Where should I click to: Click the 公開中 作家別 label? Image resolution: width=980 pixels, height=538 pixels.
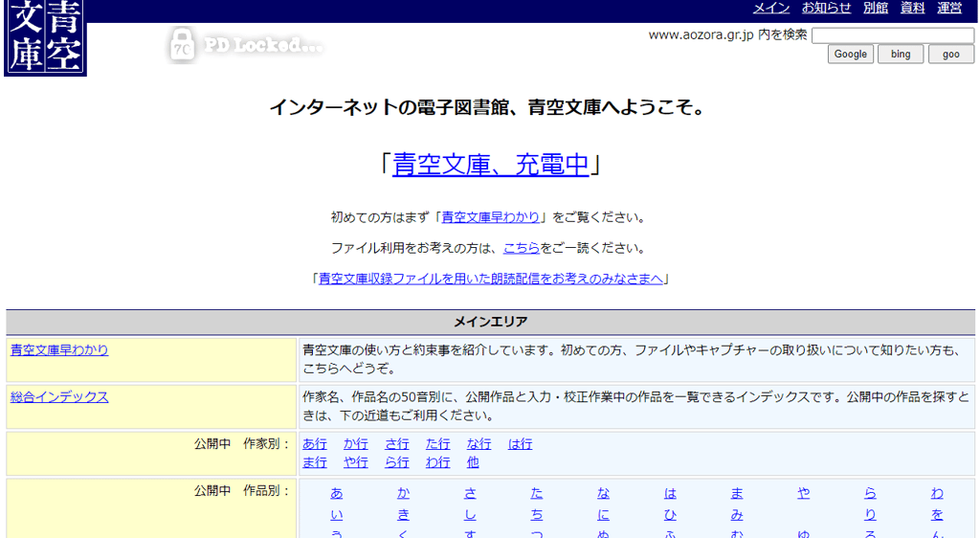(242, 443)
